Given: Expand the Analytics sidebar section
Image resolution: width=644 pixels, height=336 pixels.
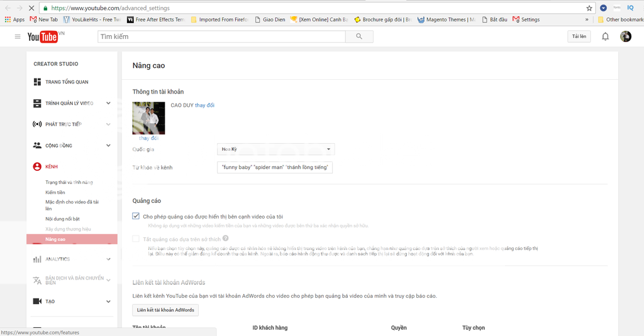Looking at the screenshot, I should click(108, 259).
